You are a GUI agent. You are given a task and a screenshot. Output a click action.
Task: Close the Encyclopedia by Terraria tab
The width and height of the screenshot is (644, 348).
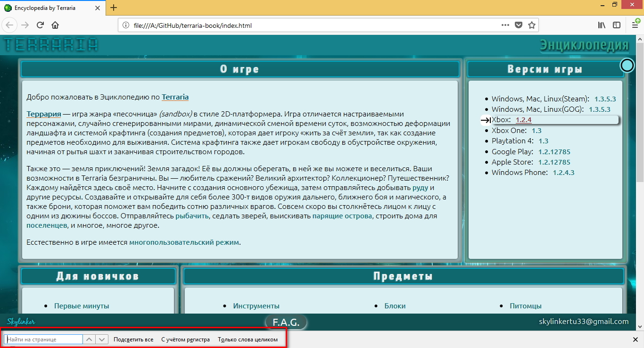click(99, 8)
